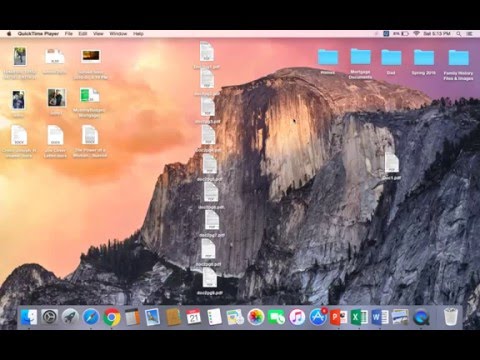Open the File menu
This screenshot has height=360, width=480.
(x=69, y=34)
